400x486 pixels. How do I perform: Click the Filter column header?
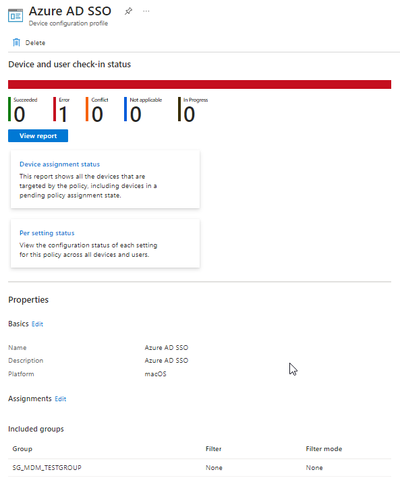pyautogui.click(x=213, y=449)
